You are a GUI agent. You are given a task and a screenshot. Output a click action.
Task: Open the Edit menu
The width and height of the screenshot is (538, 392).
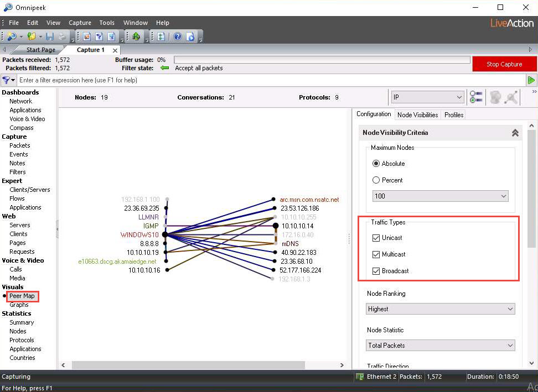coord(33,23)
